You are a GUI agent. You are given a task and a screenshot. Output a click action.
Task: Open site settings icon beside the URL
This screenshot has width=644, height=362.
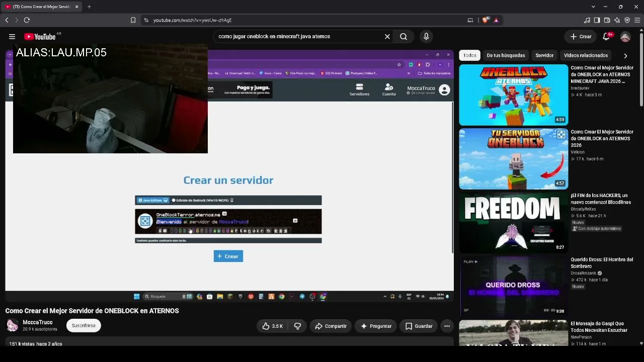146,20
